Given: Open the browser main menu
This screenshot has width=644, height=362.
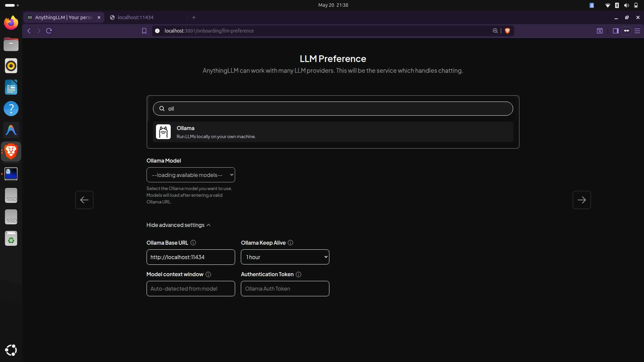Looking at the screenshot, I should [637, 31].
